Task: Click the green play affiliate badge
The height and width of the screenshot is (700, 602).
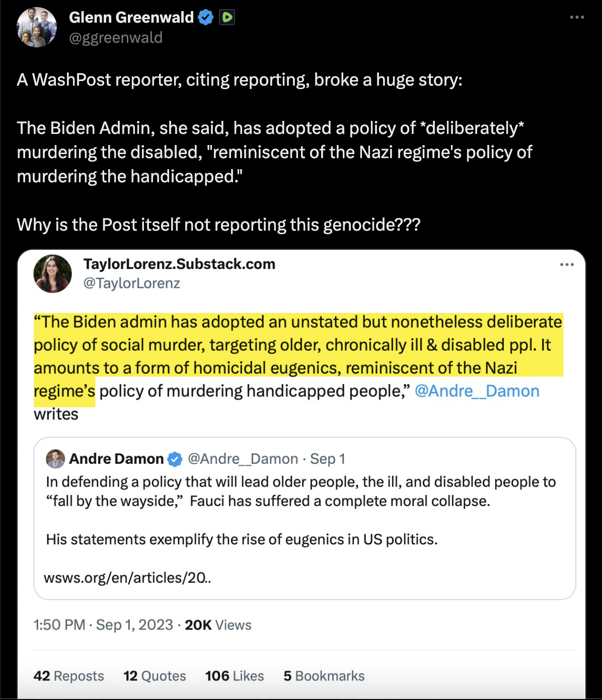Action: tap(227, 18)
